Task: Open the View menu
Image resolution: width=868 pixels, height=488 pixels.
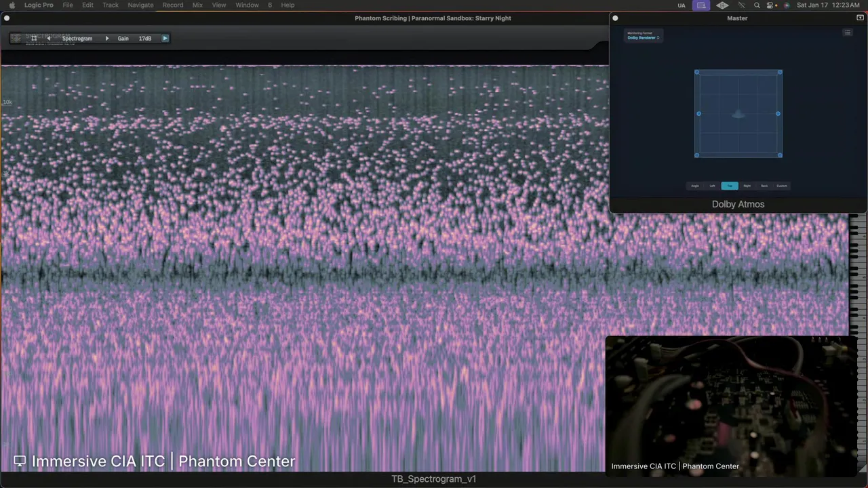Action: [219, 5]
